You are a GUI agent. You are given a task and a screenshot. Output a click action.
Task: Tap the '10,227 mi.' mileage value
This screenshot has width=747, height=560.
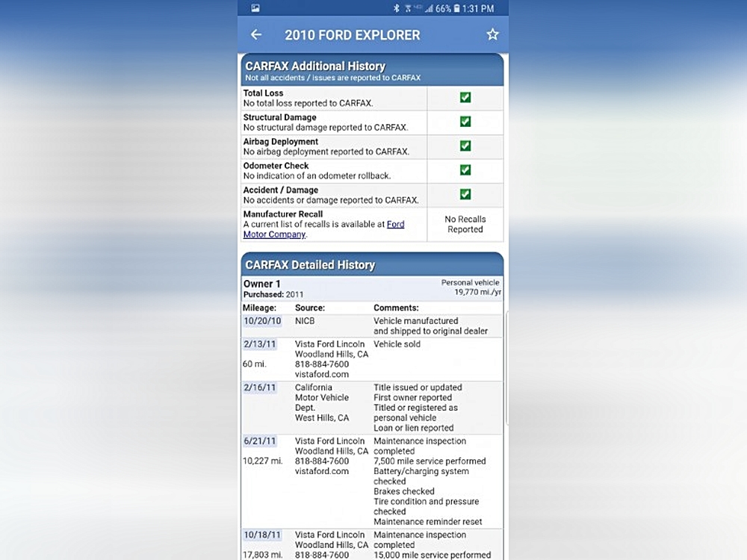click(262, 461)
